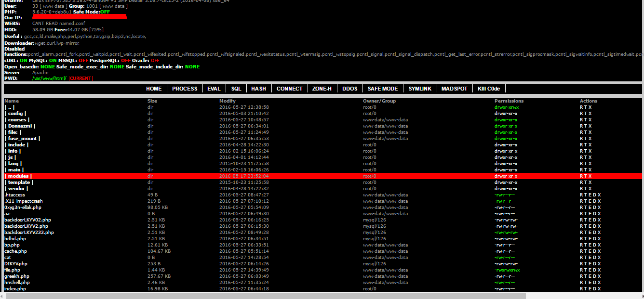
Task: Open the lang directory
Action: [13, 164]
